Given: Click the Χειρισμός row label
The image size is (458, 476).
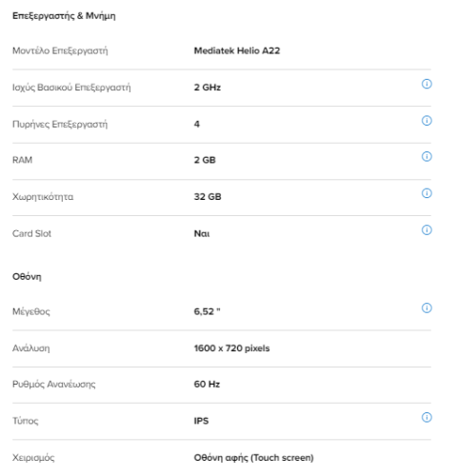Looking at the screenshot, I should (33, 458).
